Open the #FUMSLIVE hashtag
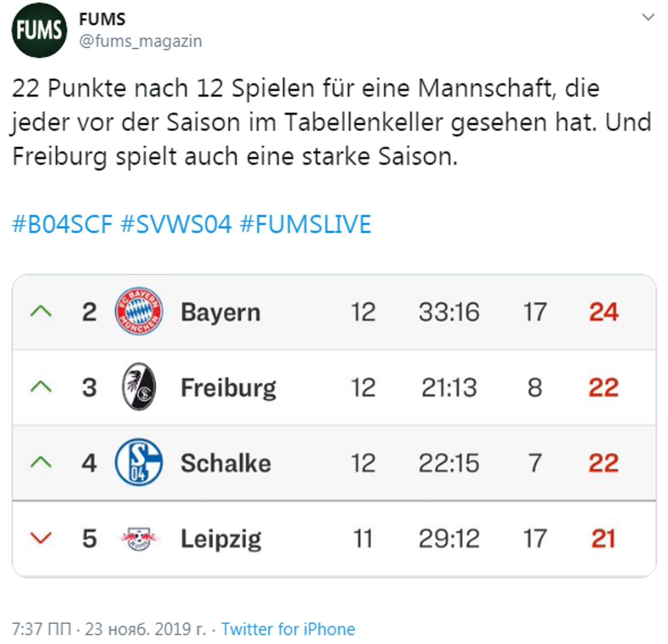 (x=305, y=224)
